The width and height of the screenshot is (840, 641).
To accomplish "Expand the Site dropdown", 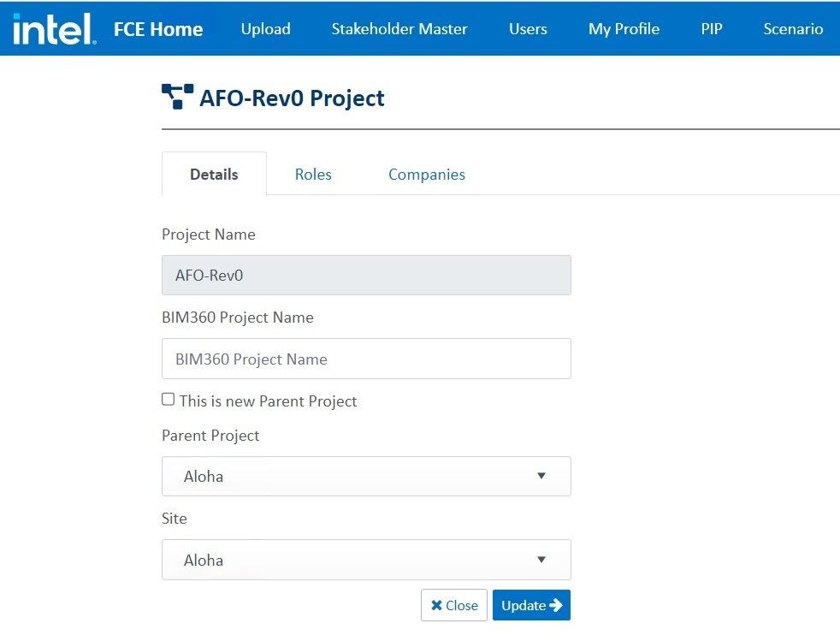I will (366, 560).
